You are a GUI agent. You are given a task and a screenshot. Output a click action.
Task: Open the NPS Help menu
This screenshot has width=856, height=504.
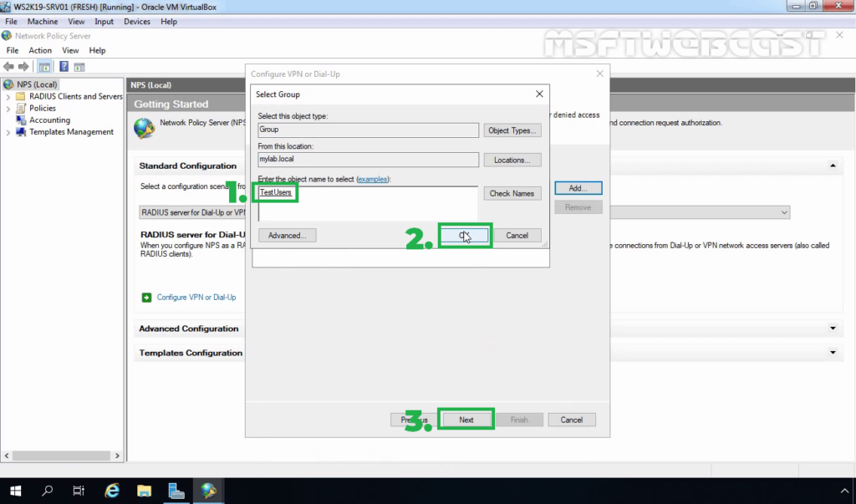coord(97,50)
